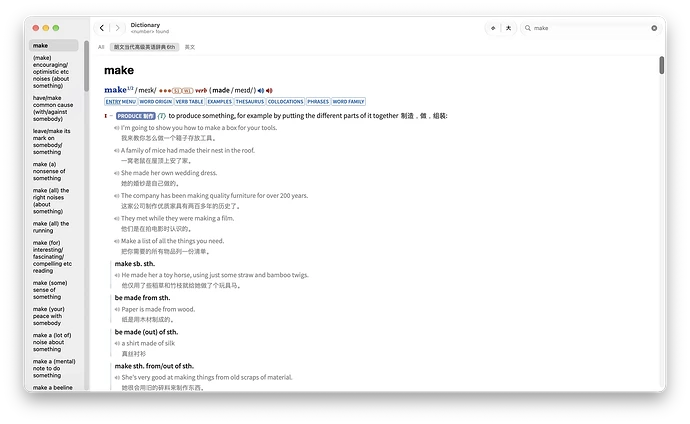Click the red "verb" part-of-speech label
Image resolution: width=690 pixels, height=424 pixels.
pos(201,90)
